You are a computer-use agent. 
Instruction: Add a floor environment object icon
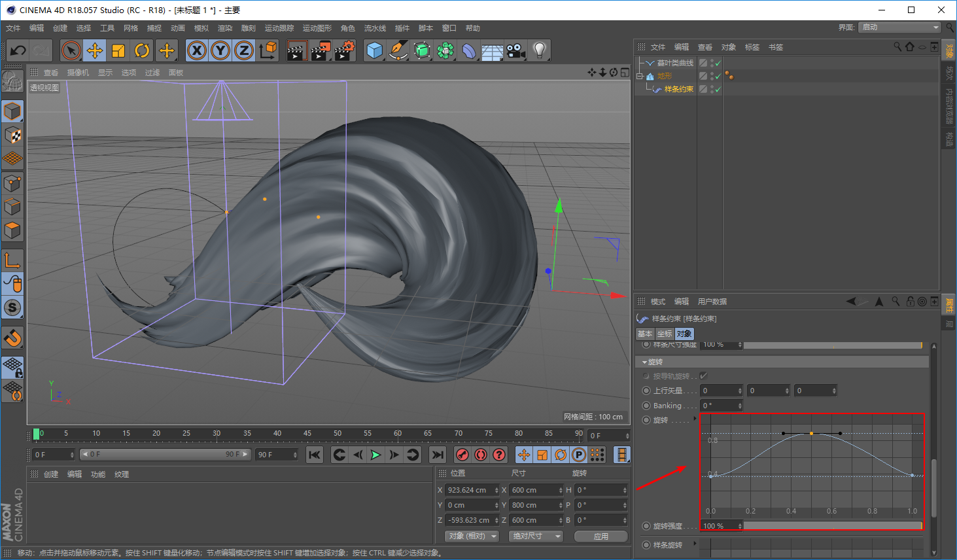pyautogui.click(x=493, y=50)
